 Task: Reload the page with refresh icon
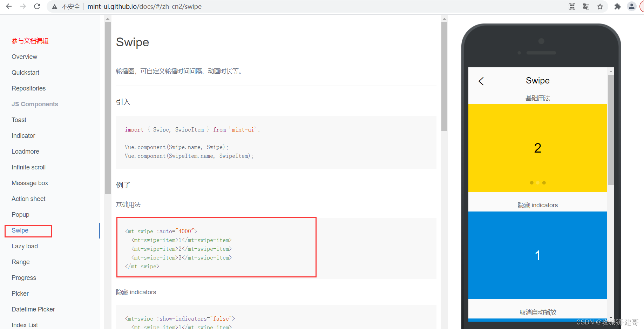[x=37, y=6]
